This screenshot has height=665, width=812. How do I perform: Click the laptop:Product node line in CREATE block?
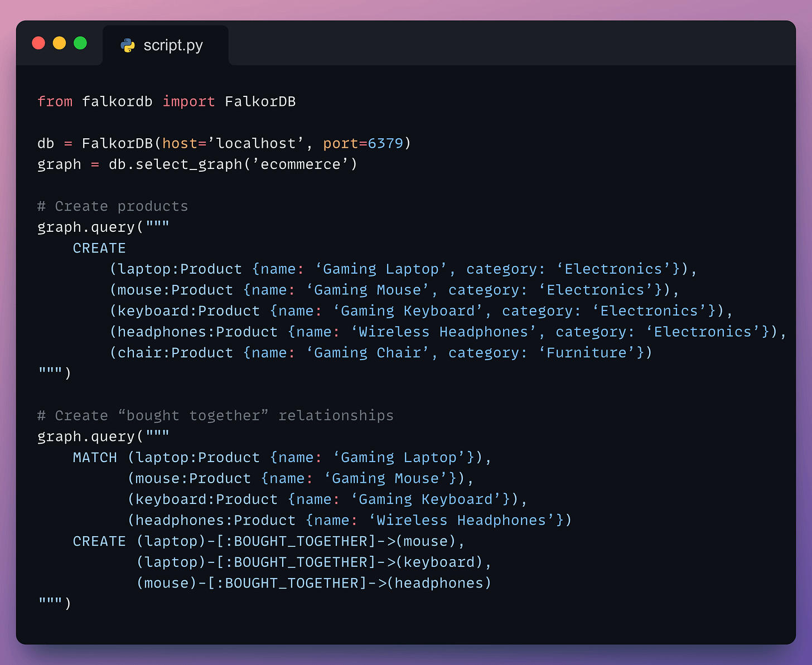click(x=403, y=269)
